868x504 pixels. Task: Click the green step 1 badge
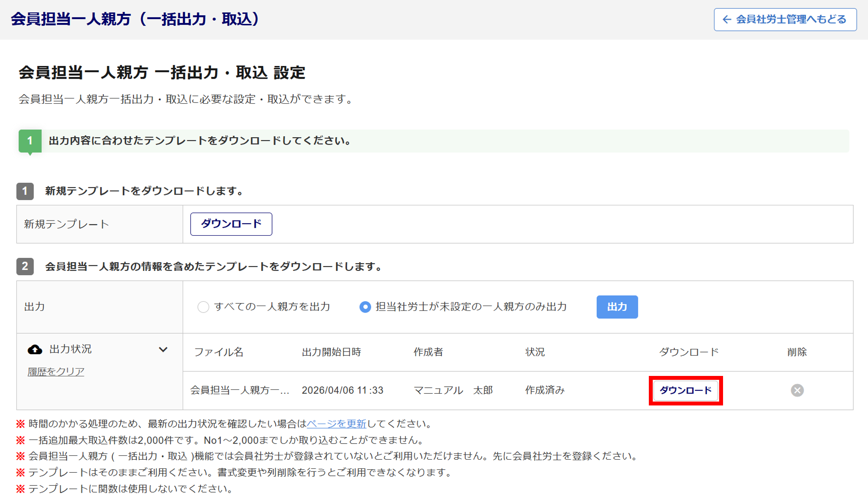[30, 141]
